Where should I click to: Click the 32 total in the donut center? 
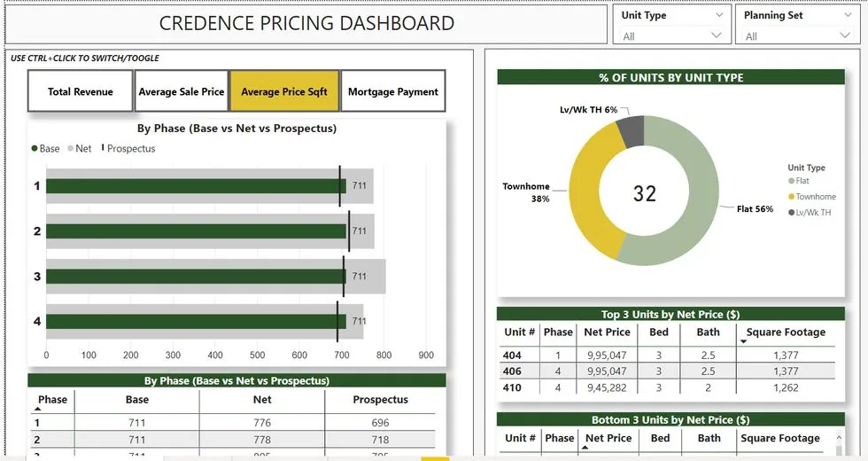coord(645,193)
